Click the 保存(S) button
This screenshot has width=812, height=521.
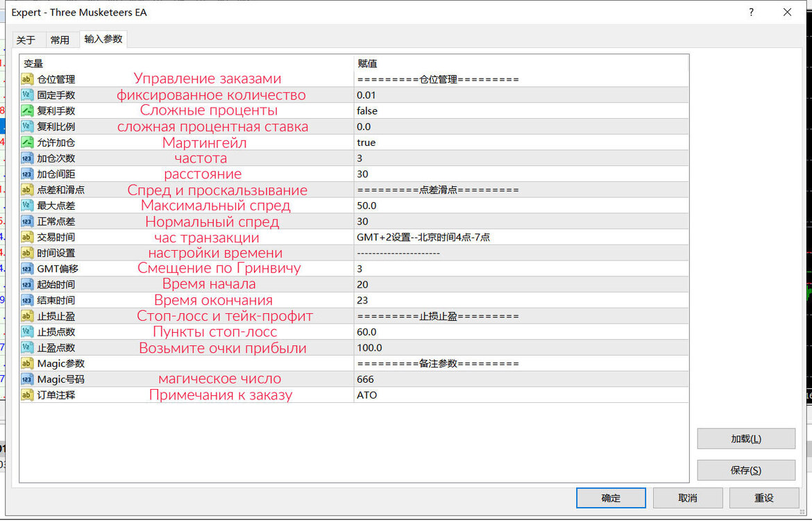745,470
